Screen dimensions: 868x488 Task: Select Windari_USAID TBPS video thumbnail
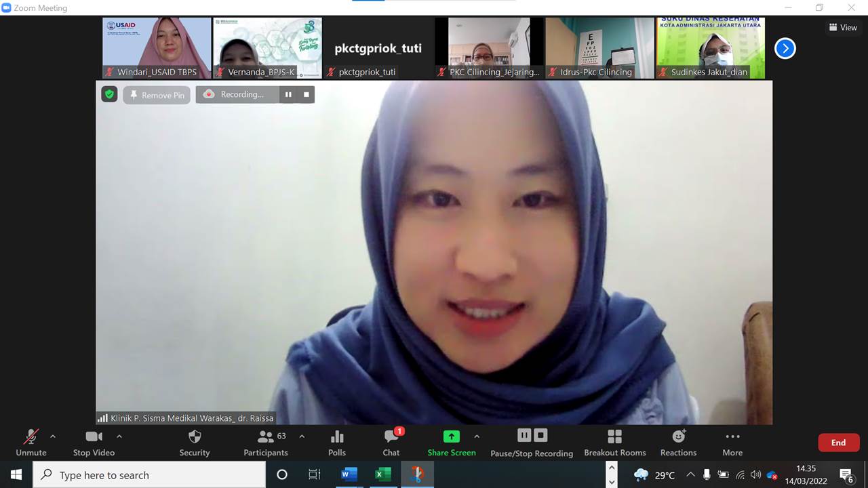(x=157, y=47)
